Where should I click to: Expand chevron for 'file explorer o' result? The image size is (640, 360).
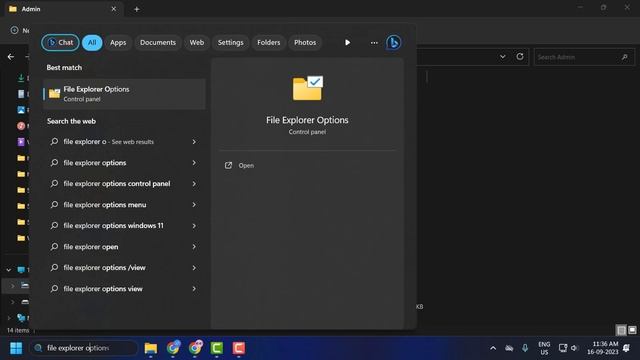pos(194,142)
